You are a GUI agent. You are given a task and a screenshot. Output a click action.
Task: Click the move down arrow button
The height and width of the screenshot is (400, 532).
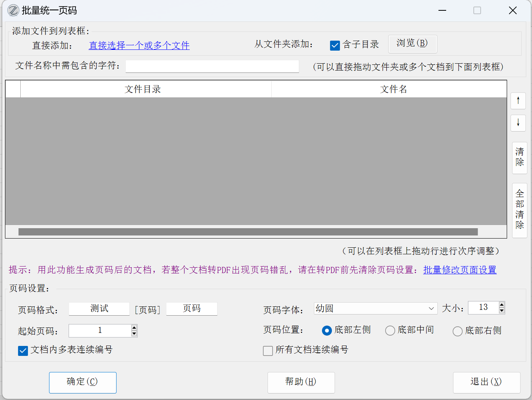point(518,123)
